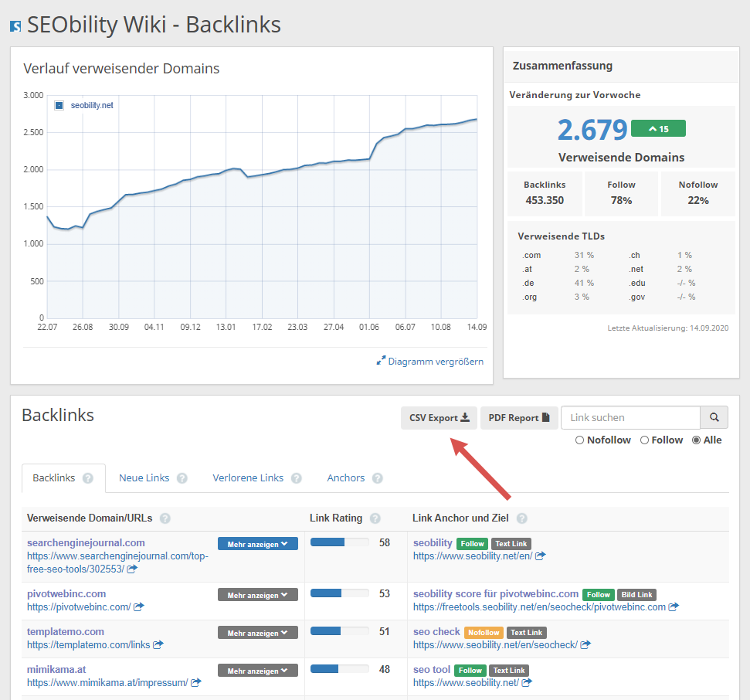
Task: Click help icon next to Verweisende Domain/URLs
Action: coord(165,518)
